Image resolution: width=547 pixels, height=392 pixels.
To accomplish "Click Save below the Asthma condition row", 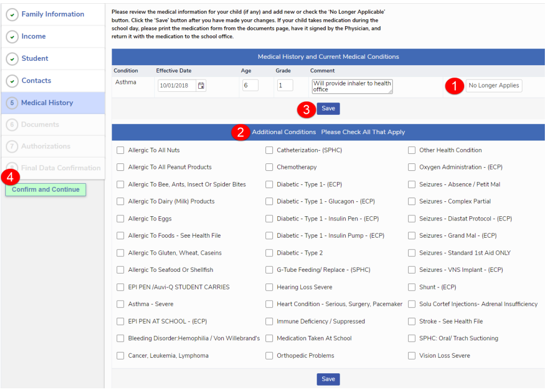I will [x=328, y=108].
